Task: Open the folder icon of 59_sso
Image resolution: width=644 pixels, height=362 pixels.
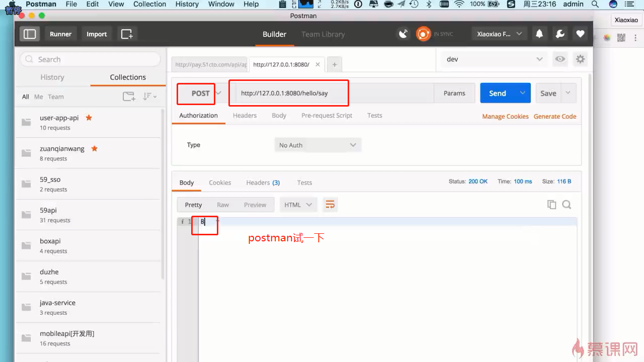Action: point(27,184)
